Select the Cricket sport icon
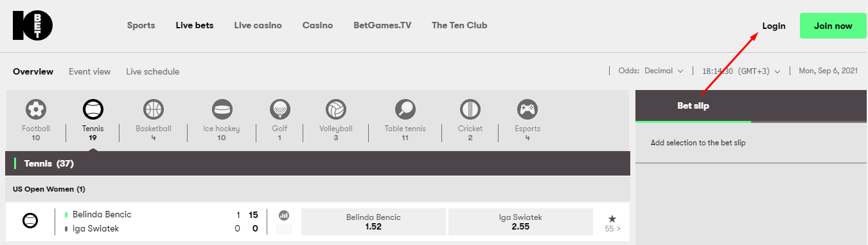This screenshot has height=245, width=868. click(x=470, y=109)
